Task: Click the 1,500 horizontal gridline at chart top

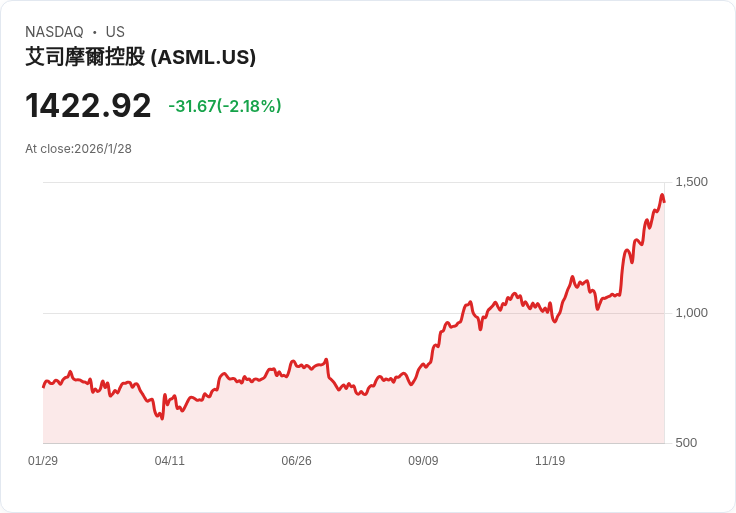Action: pyautogui.click(x=300, y=182)
